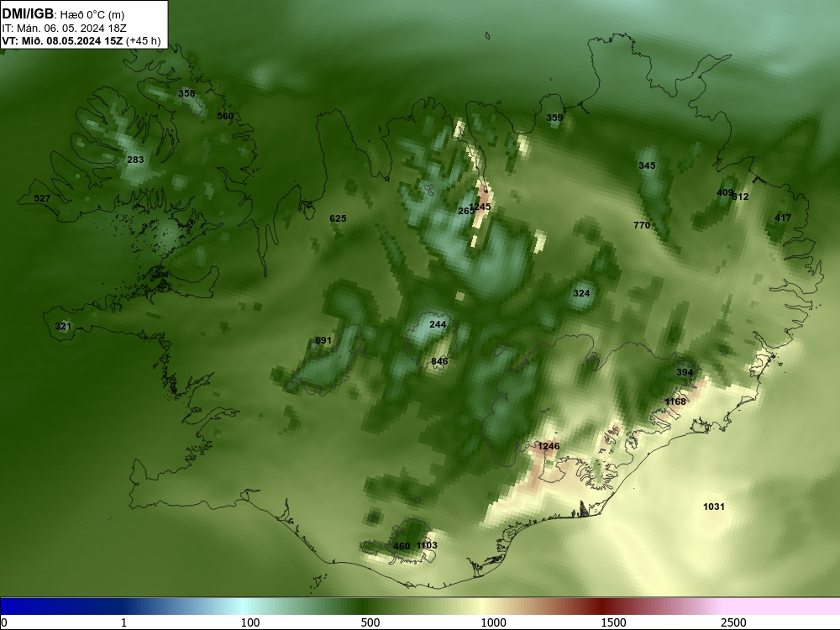840x630 pixels.
Task: Click the 283 value in the Westfjords
Action: 135,160
